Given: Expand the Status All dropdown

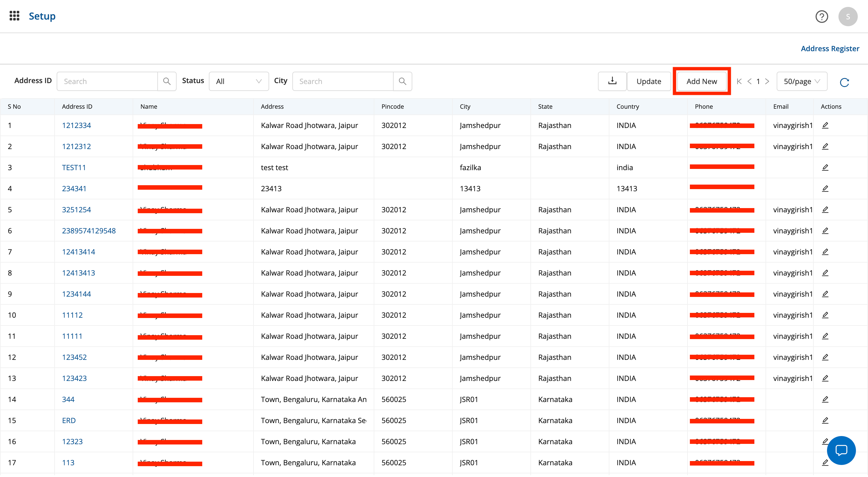Looking at the screenshot, I should pyautogui.click(x=239, y=81).
